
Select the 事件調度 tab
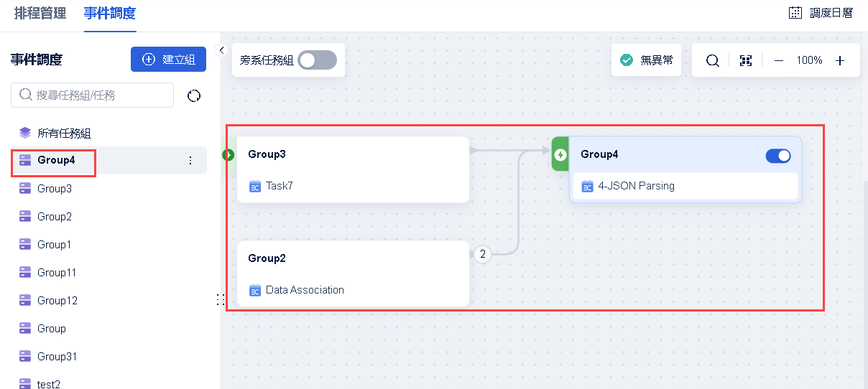[109, 13]
